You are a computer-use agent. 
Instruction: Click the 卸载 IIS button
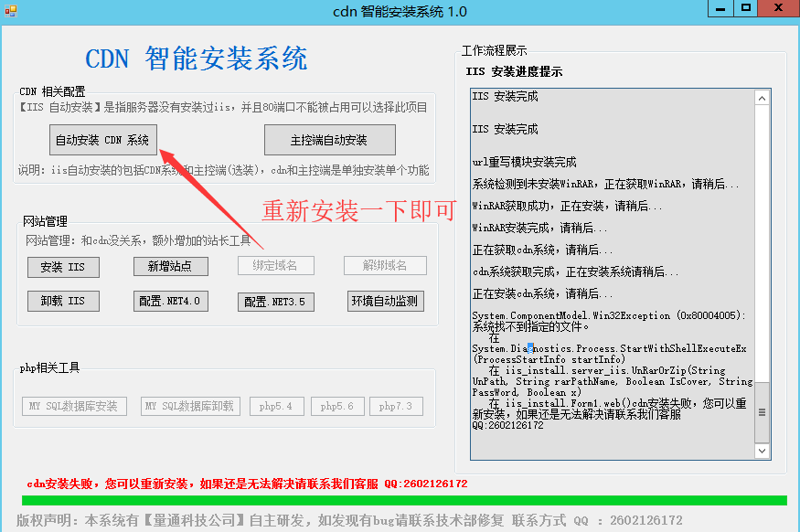tap(63, 301)
